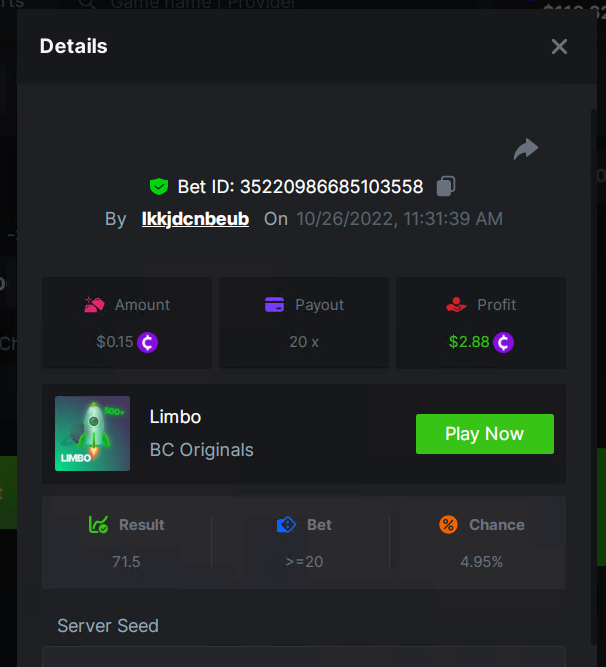Click the orange Chance percent icon
The image size is (606, 667).
coord(448,524)
